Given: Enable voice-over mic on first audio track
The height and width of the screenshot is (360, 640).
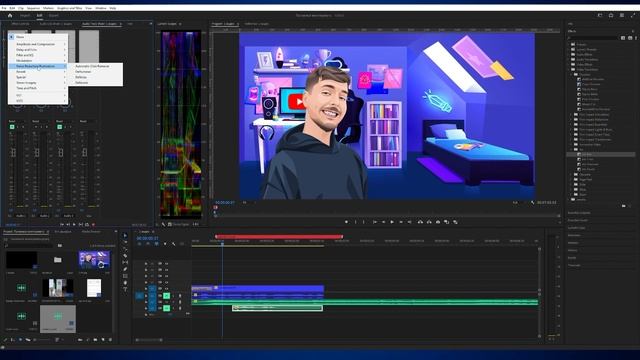Looking at the screenshot, I should point(180,296).
